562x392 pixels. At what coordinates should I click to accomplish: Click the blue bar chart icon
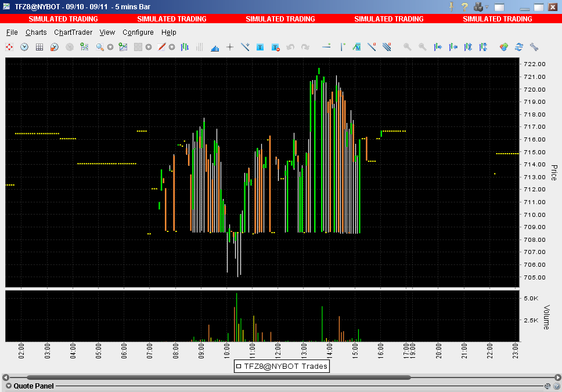pos(215,47)
